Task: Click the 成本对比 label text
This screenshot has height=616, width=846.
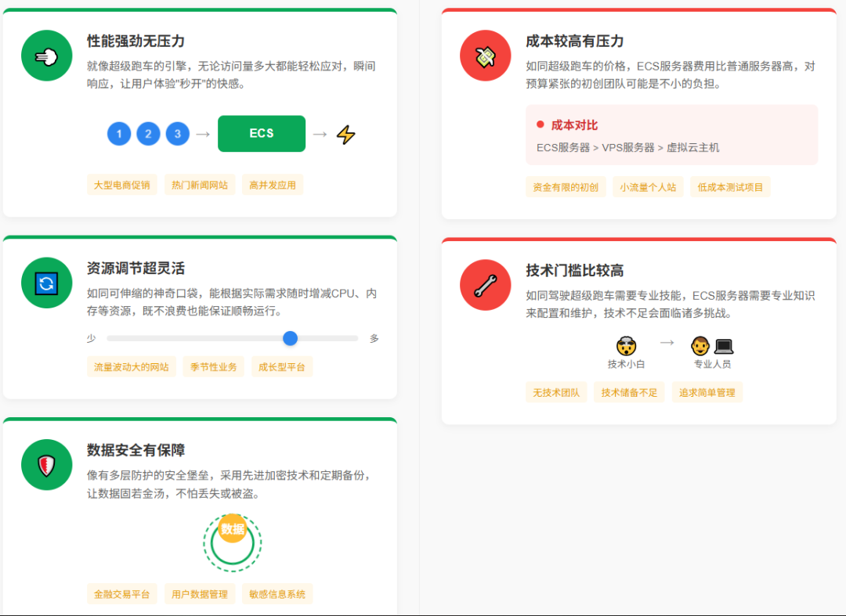Action: coord(574,125)
